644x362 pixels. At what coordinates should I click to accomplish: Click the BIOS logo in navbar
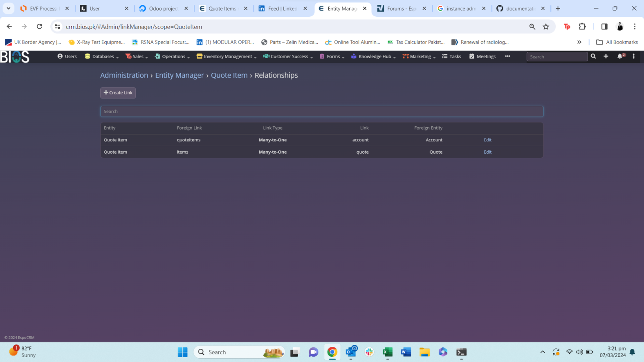coord(15,57)
